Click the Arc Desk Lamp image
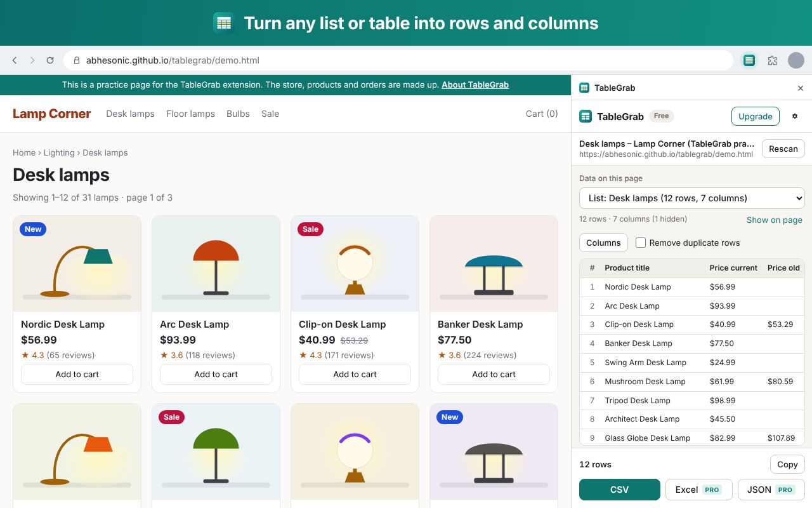Image resolution: width=812 pixels, height=508 pixels. tap(216, 264)
